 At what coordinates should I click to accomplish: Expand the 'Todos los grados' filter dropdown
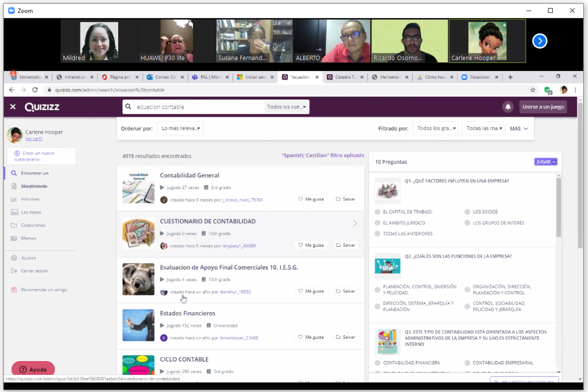click(436, 128)
